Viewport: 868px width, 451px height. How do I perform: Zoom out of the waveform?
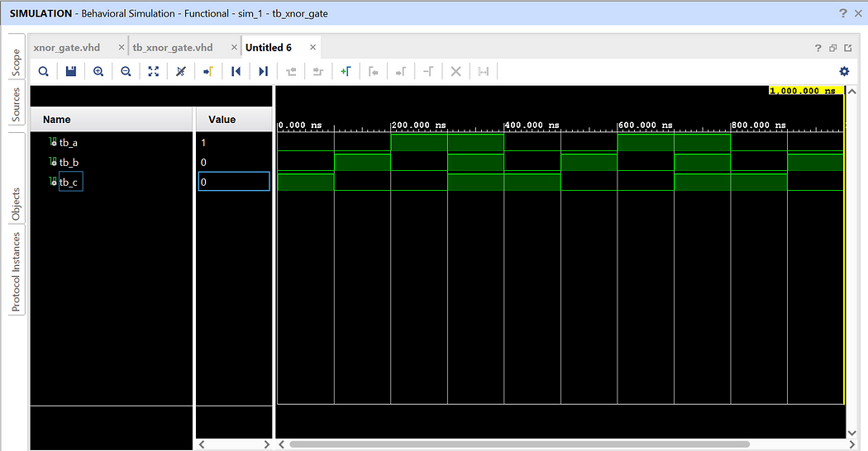click(126, 71)
